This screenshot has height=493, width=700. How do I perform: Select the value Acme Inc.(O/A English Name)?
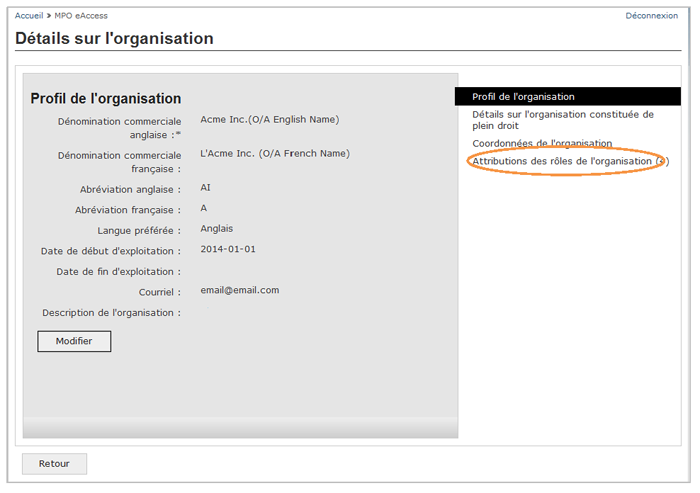(x=270, y=120)
